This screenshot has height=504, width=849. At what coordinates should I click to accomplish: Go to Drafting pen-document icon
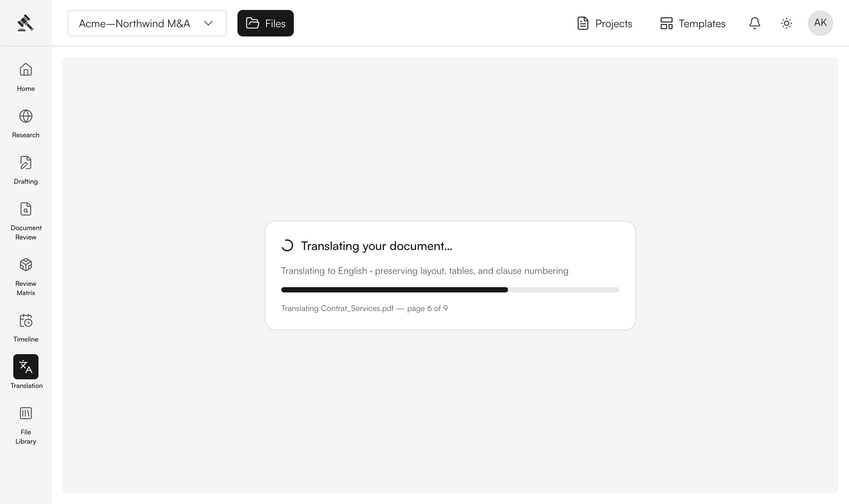[x=26, y=163]
